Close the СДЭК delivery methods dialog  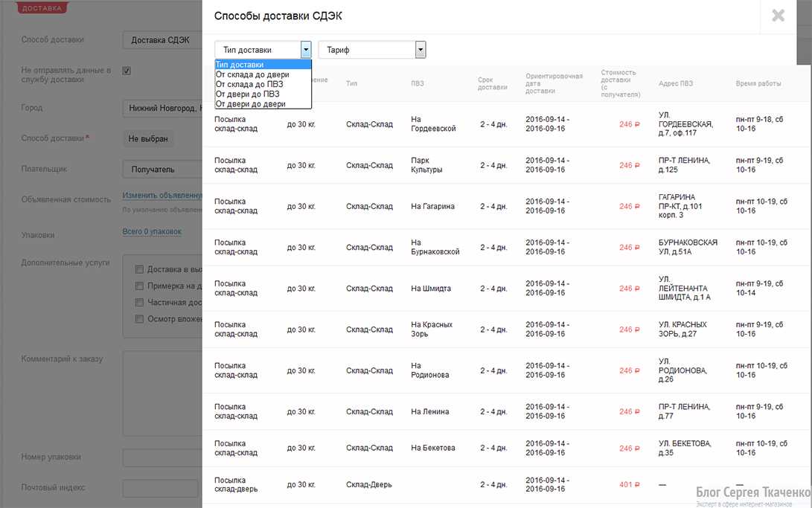pos(778,16)
